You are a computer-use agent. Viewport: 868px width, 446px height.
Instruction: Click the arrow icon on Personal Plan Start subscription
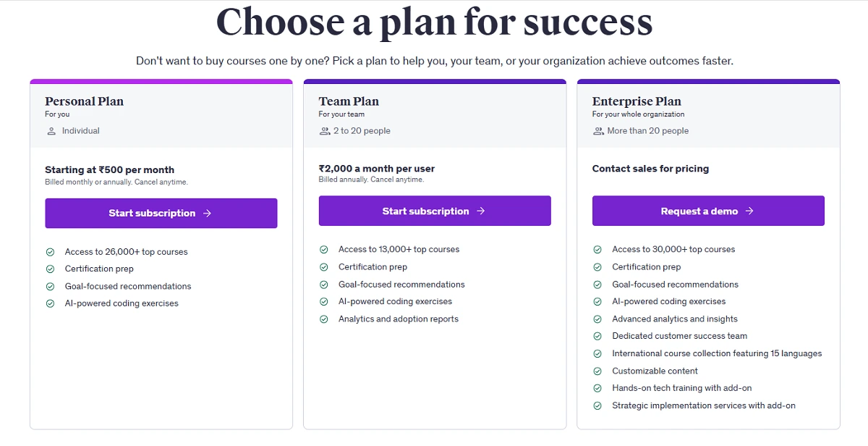click(x=208, y=214)
